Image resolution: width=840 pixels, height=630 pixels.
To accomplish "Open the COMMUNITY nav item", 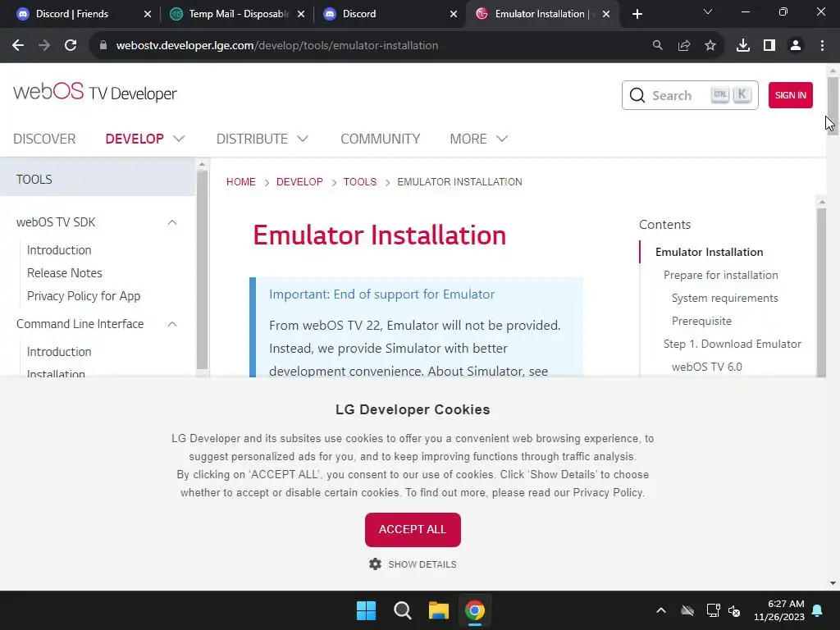I will pyautogui.click(x=381, y=139).
